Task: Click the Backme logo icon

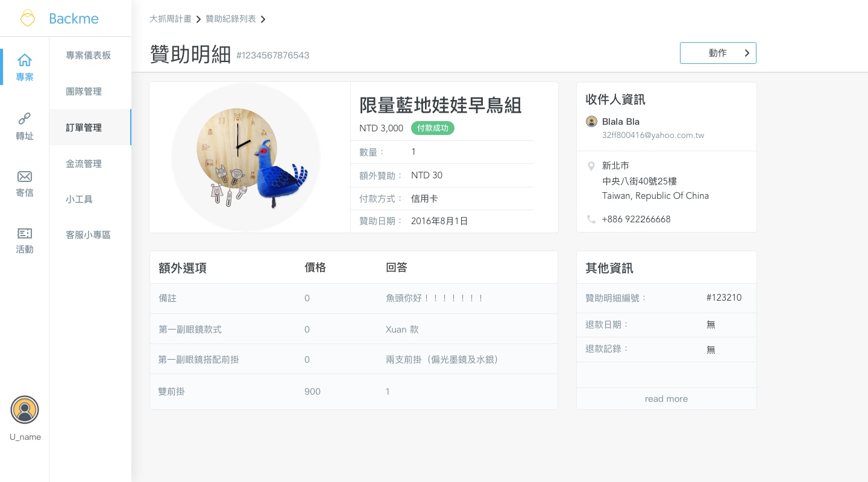Action: point(28,18)
